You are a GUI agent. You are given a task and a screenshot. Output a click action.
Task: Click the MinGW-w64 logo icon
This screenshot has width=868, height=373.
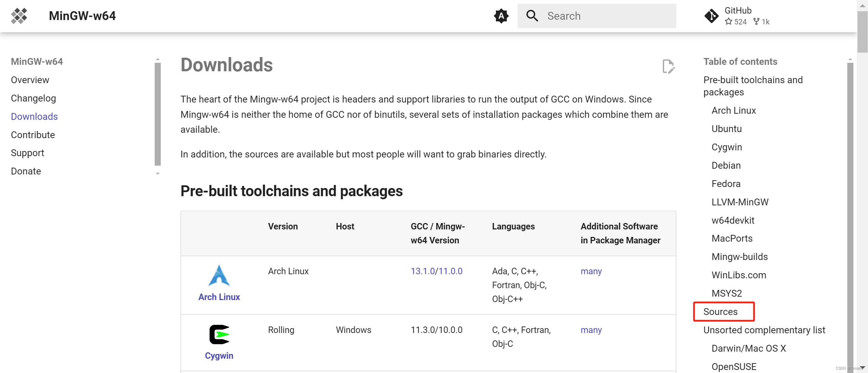[x=19, y=16]
